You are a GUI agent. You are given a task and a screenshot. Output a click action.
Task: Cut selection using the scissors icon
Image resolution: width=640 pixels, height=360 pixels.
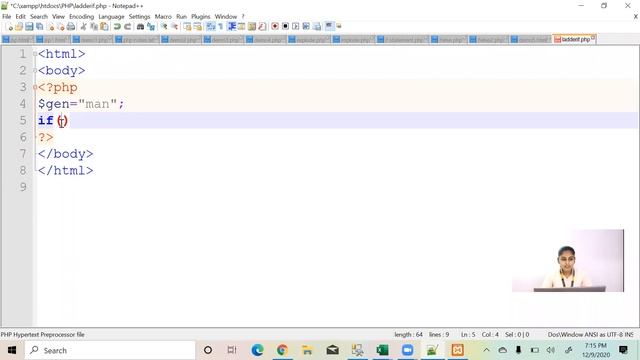click(83, 27)
